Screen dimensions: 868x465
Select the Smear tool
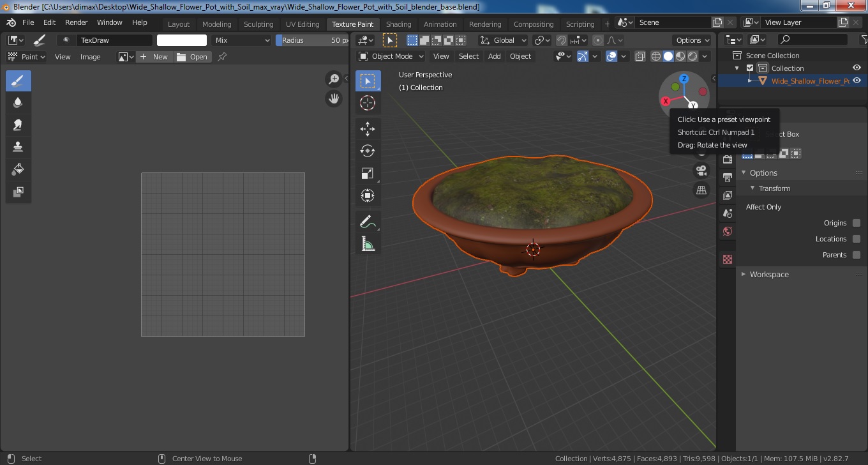pos(18,125)
